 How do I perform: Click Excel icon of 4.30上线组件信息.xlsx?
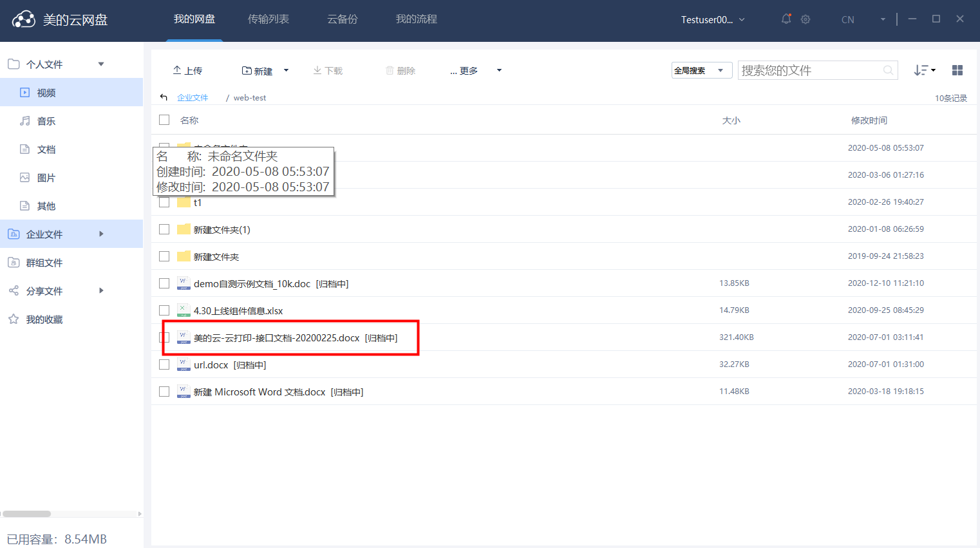184,310
